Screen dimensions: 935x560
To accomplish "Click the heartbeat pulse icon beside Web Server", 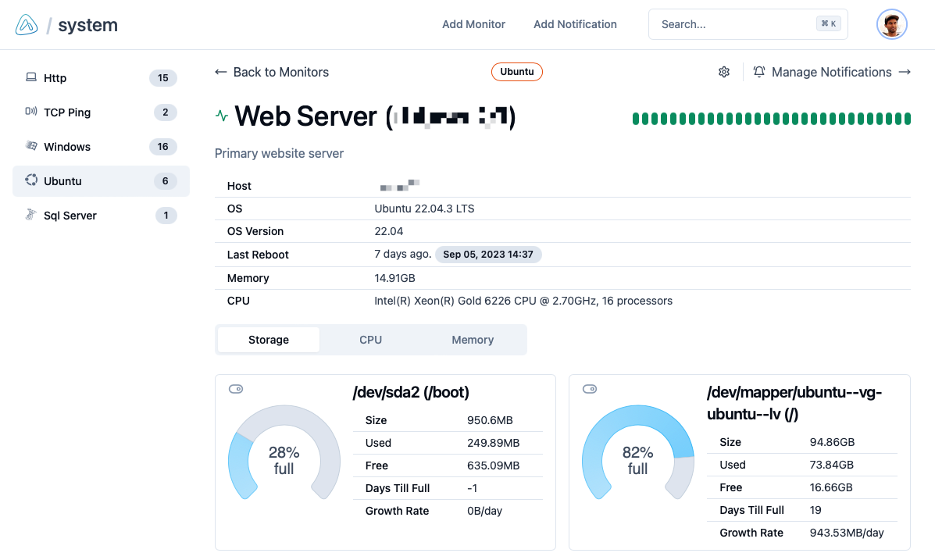I will 222,116.
